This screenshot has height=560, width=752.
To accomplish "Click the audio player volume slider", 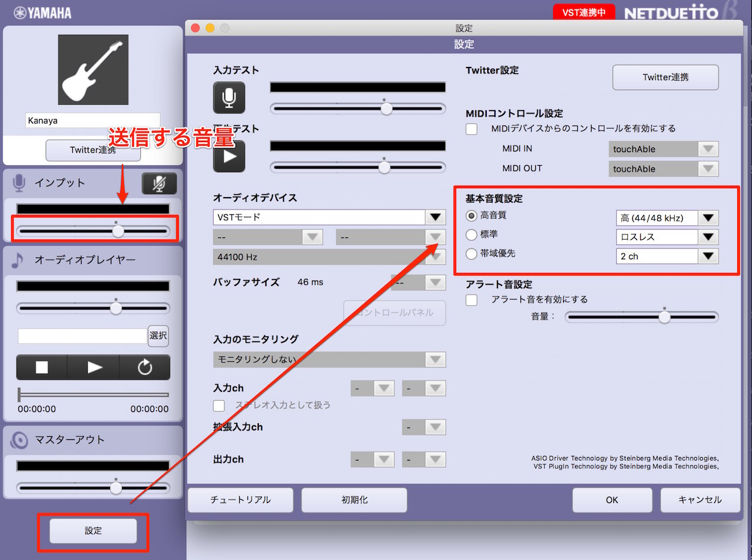I will click(93, 308).
